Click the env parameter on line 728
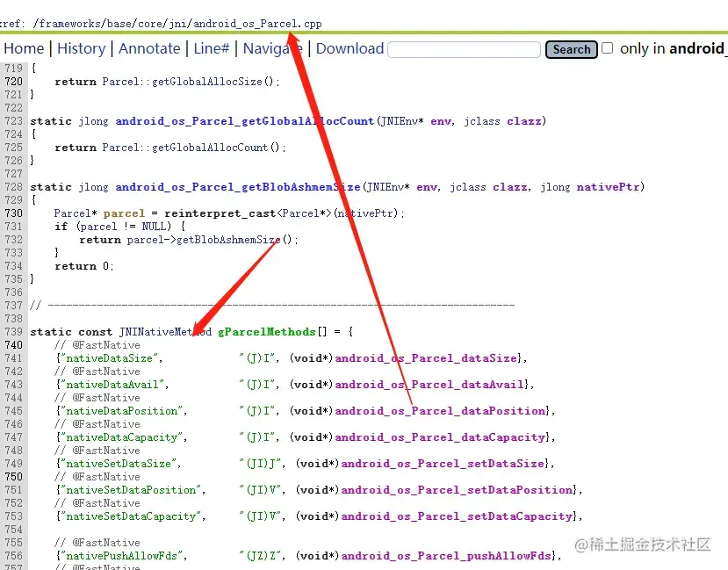The height and width of the screenshot is (570, 728). [x=427, y=187]
